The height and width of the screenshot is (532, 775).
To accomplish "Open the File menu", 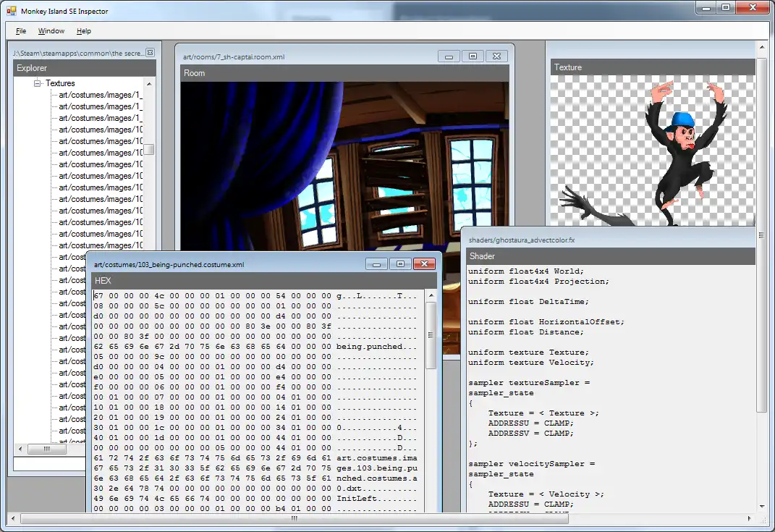I will point(21,30).
